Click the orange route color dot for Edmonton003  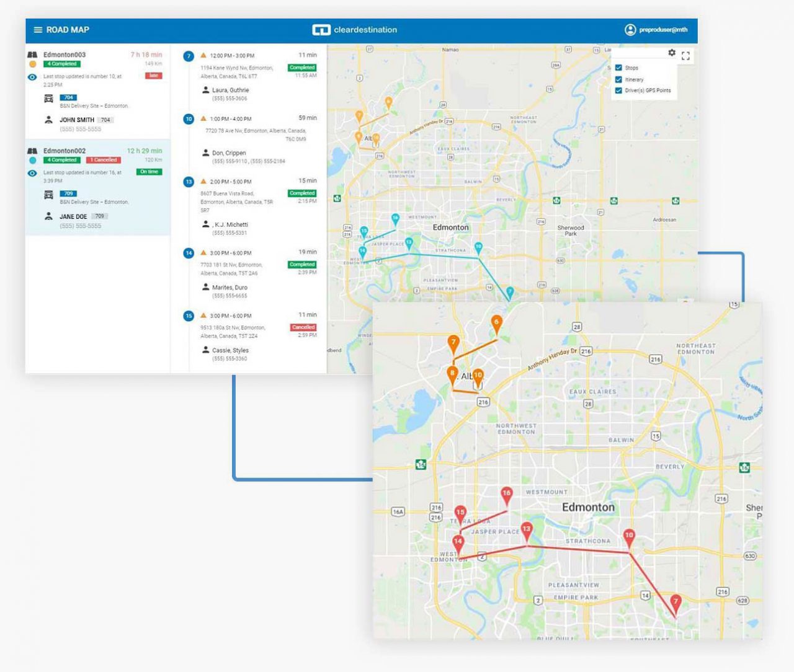pos(32,64)
